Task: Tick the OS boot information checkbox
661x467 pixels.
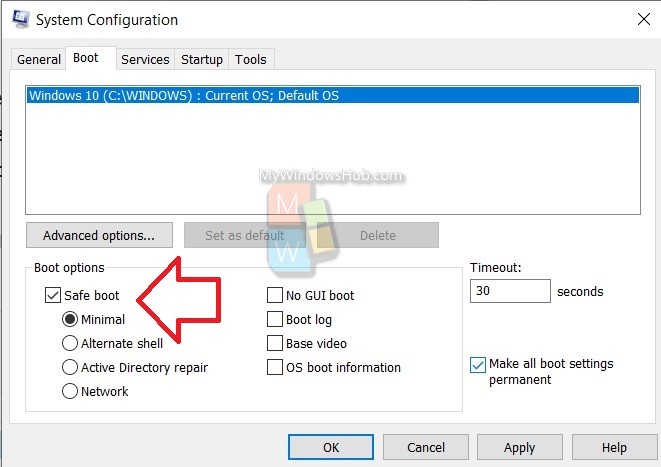Action: tap(275, 367)
